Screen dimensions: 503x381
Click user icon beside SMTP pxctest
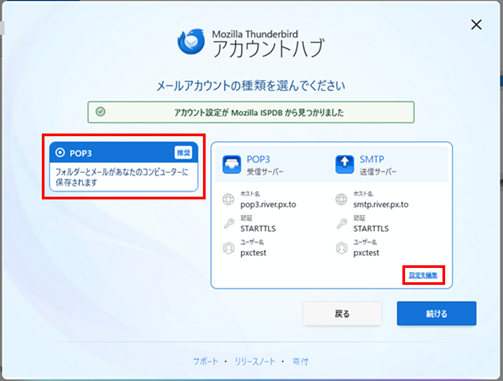[341, 248]
